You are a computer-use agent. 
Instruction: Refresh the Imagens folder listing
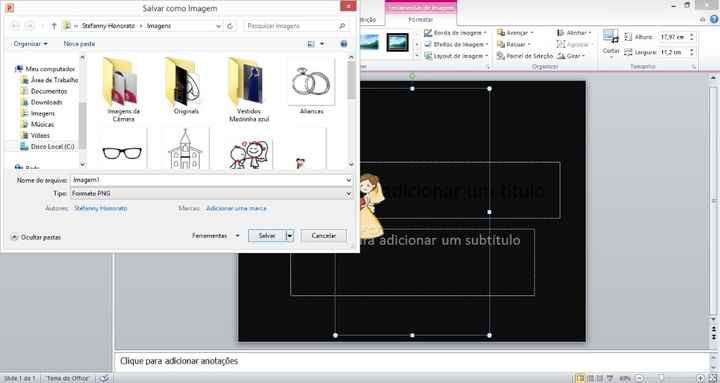[231, 26]
